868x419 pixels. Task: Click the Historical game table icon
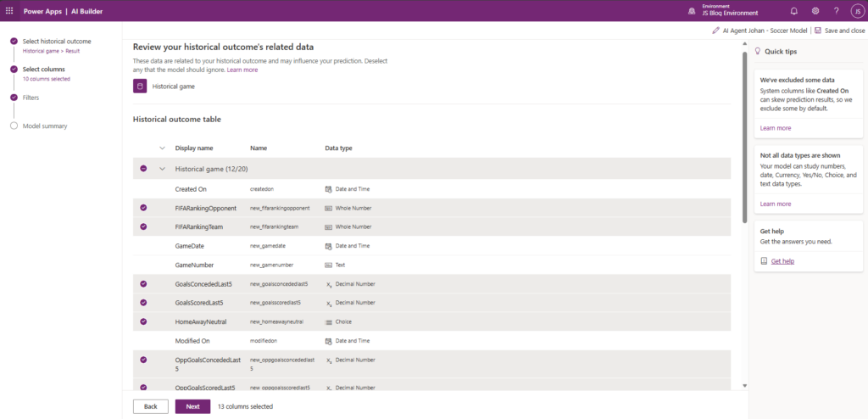(140, 86)
